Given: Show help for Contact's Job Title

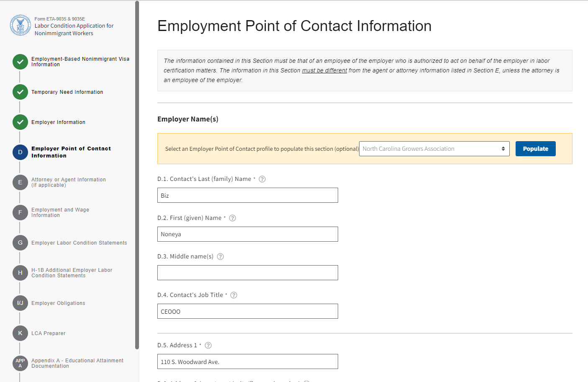Looking at the screenshot, I should [x=234, y=295].
